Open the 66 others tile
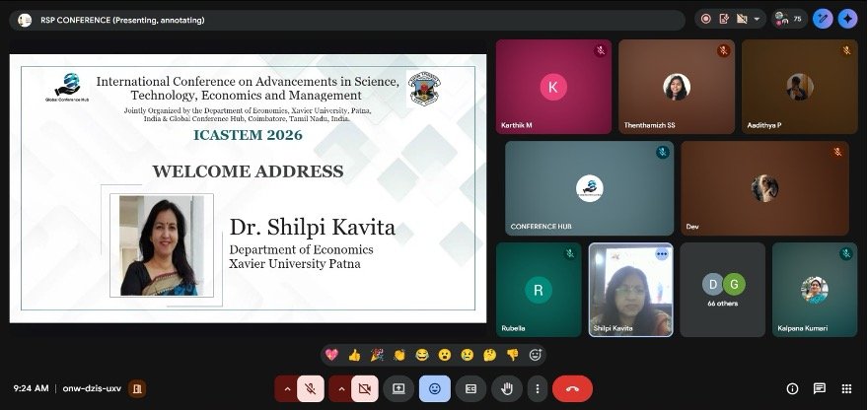 point(722,290)
